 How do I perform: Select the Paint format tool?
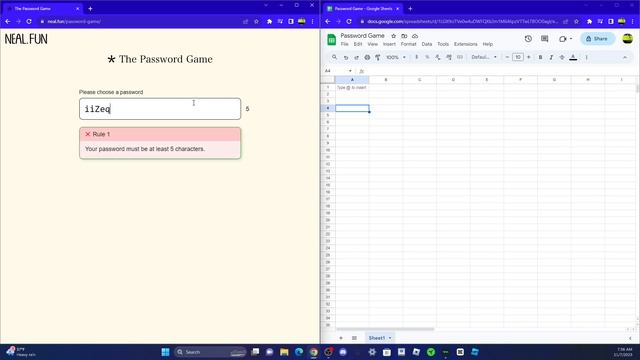378,58
